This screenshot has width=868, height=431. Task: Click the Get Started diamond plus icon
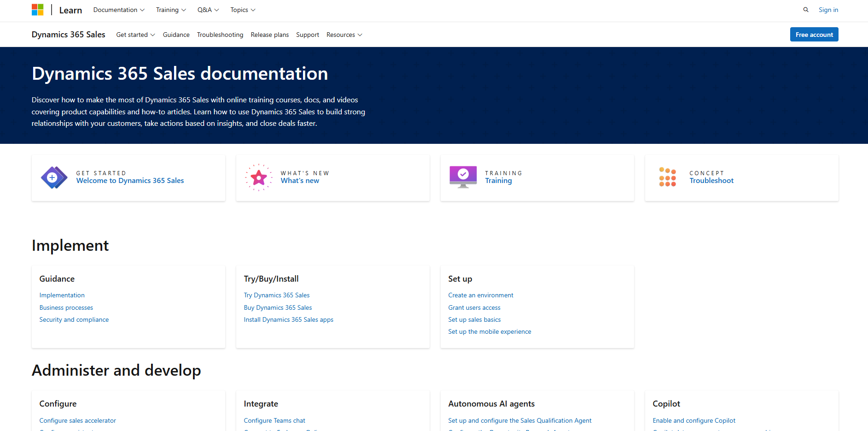click(54, 177)
